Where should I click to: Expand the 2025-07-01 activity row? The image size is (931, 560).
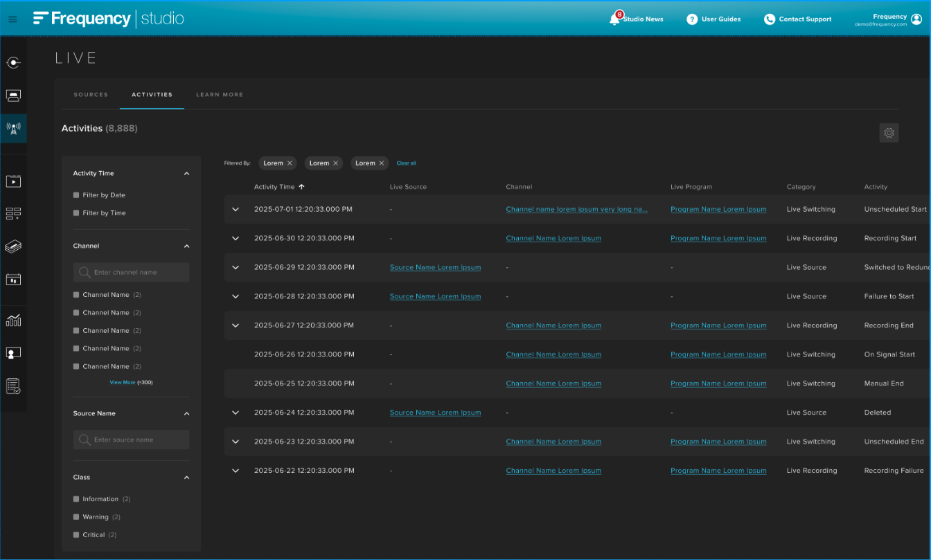(236, 209)
